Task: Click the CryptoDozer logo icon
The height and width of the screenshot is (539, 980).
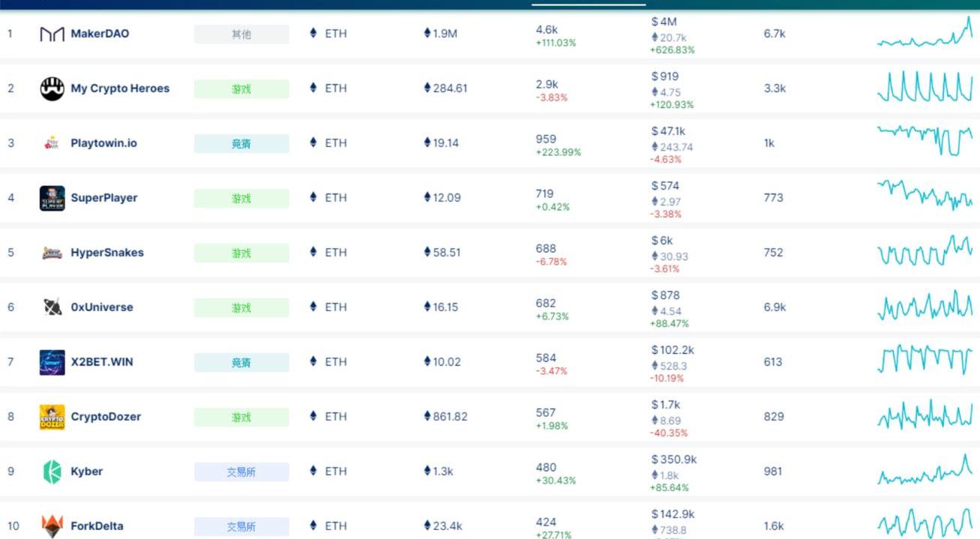Action: point(52,417)
